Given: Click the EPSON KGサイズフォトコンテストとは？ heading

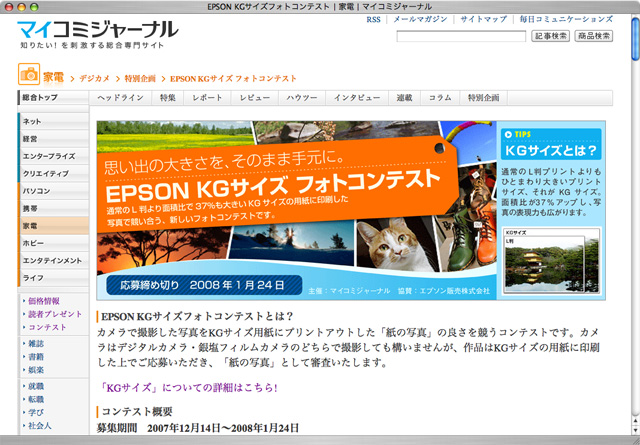Looking at the screenshot, I should (x=197, y=316).
